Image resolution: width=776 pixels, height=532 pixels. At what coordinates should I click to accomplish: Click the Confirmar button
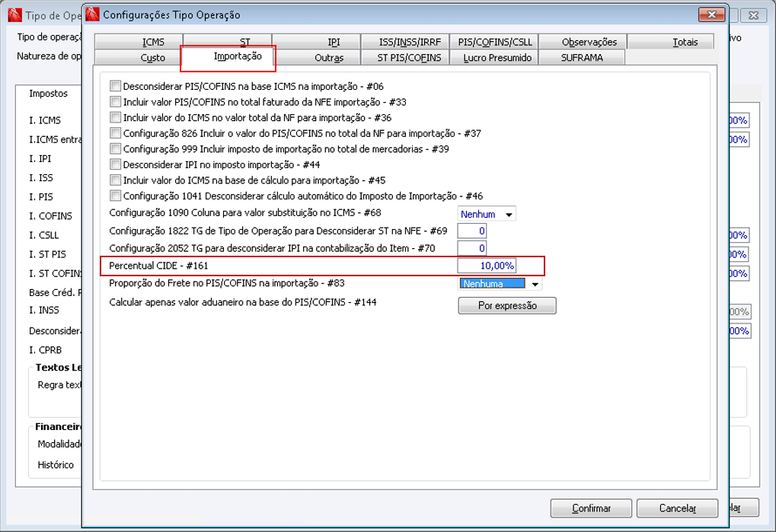(592, 508)
